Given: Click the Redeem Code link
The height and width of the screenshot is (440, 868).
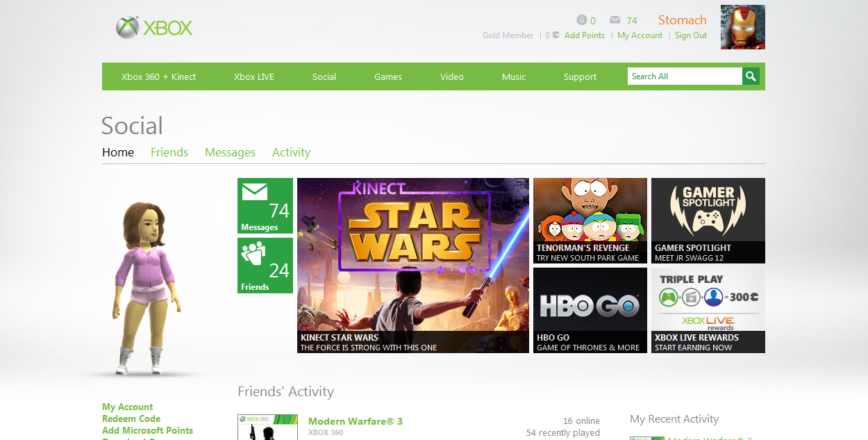Looking at the screenshot, I should point(131,419).
